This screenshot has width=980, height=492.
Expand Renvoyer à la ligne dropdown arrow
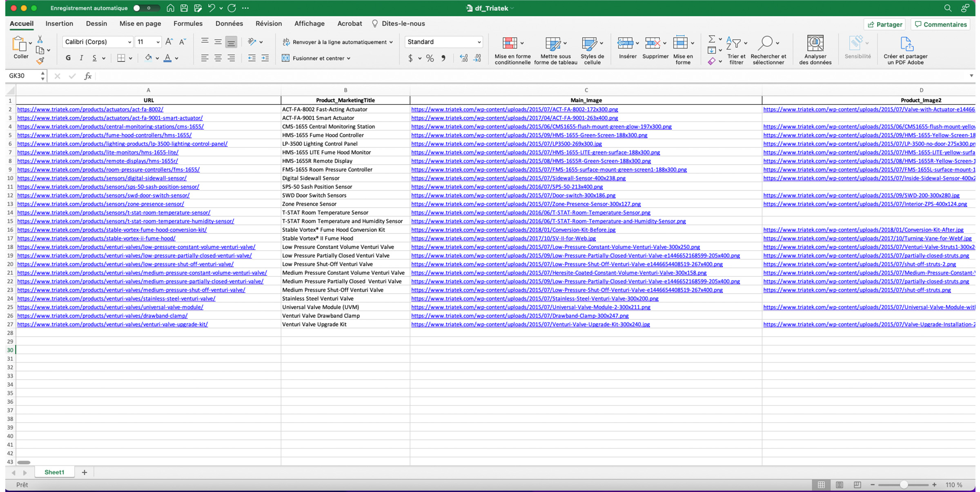coord(391,42)
